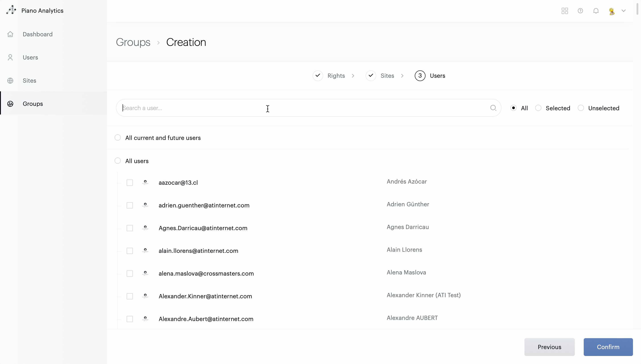Choose the Unselected filter radio button
Viewport: 641px width, 364px height.
click(581, 108)
